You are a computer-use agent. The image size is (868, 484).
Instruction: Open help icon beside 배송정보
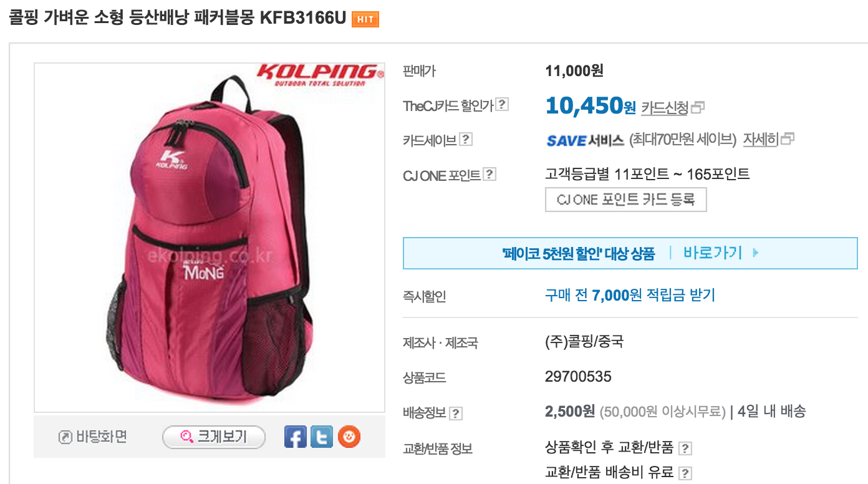tap(456, 413)
